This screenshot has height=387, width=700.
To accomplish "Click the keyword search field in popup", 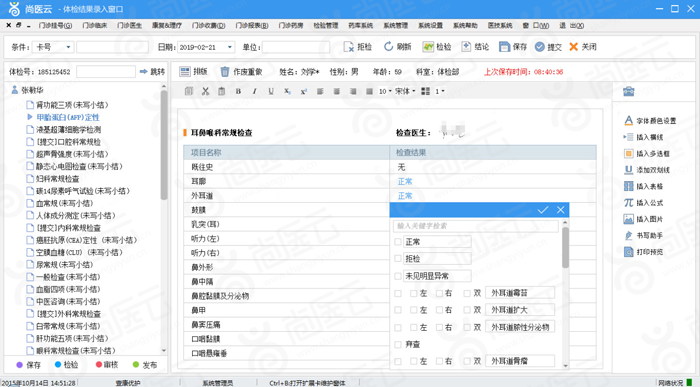I will click(475, 226).
